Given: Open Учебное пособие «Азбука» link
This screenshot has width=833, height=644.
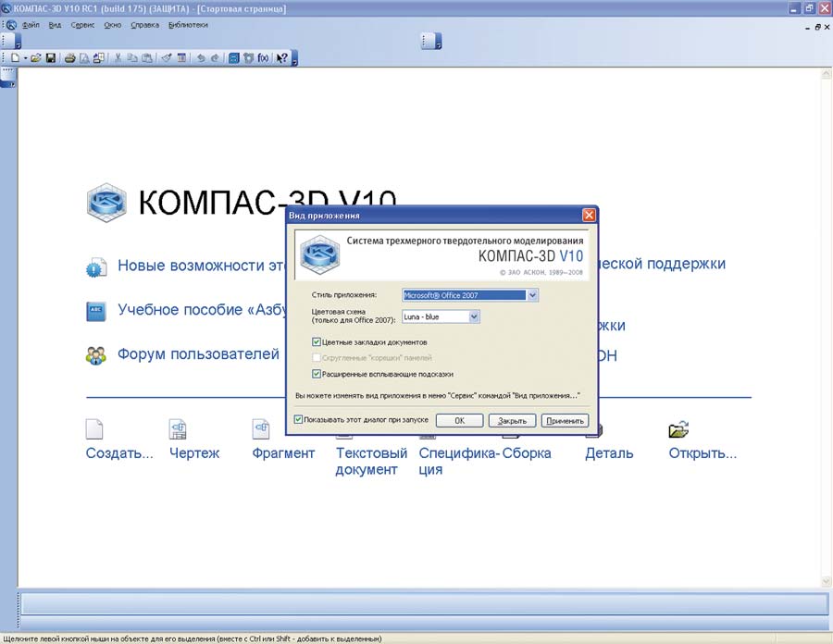Looking at the screenshot, I should coord(202,310).
